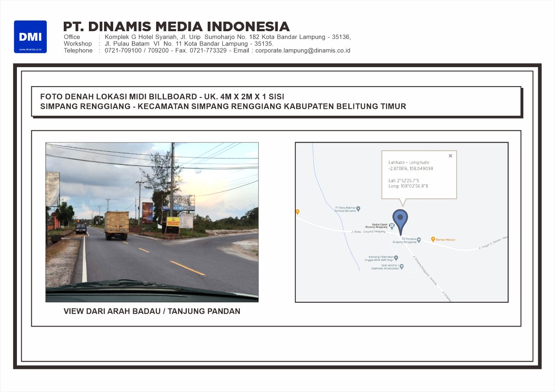Viewport: 555px width, 392px height.
Task: Click the 'Kandang Peternakan Unggas Milik SMK Negri' label
Action: [x=379, y=258]
